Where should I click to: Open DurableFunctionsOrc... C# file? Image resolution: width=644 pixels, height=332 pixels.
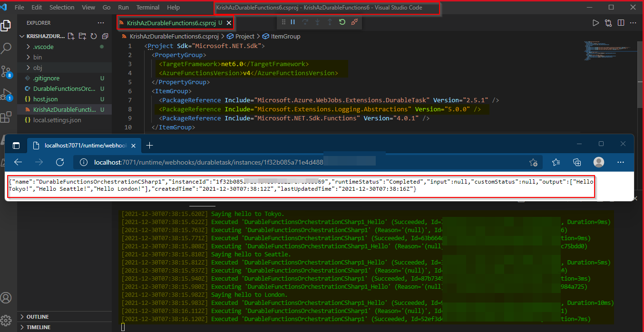tap(65, 88)
